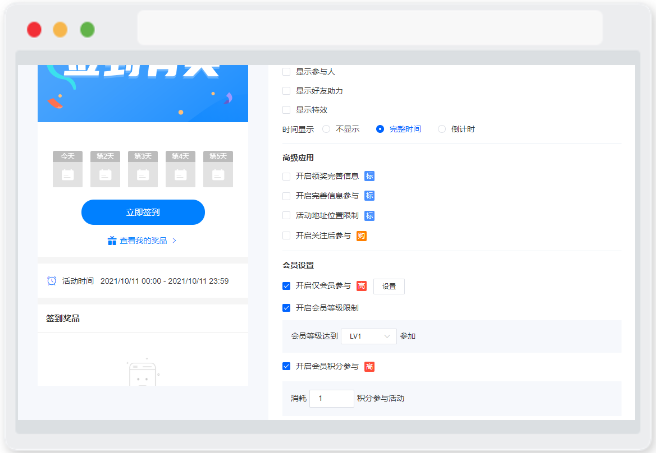Click the red 高 badge beside 开启仅会员参与
The width and height of the screenshot is (656, 453).
[361, 286]
